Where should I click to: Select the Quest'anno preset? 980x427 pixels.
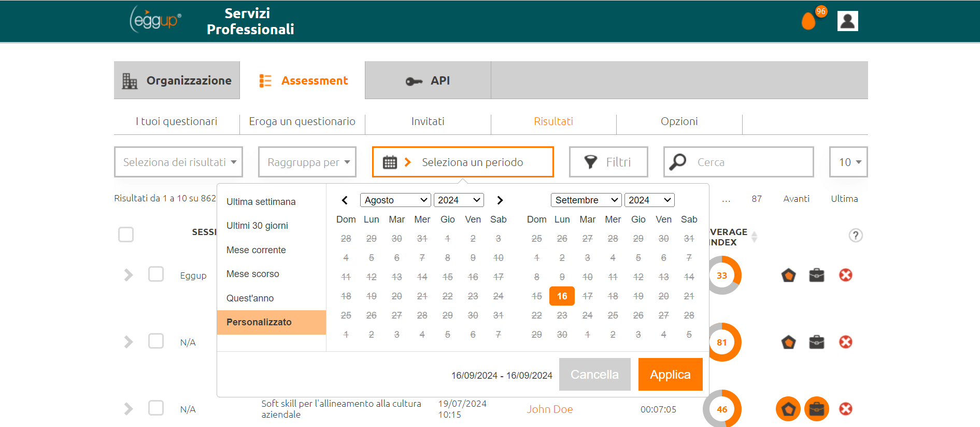272,298
